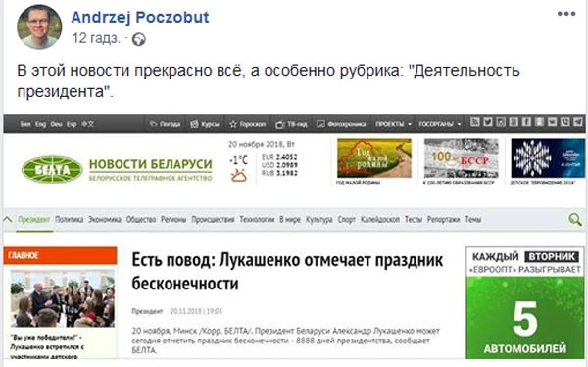Open BelTA's Facebook page icon
The height and width of the screenshot is (367, 588).
[x=526, y=122]
